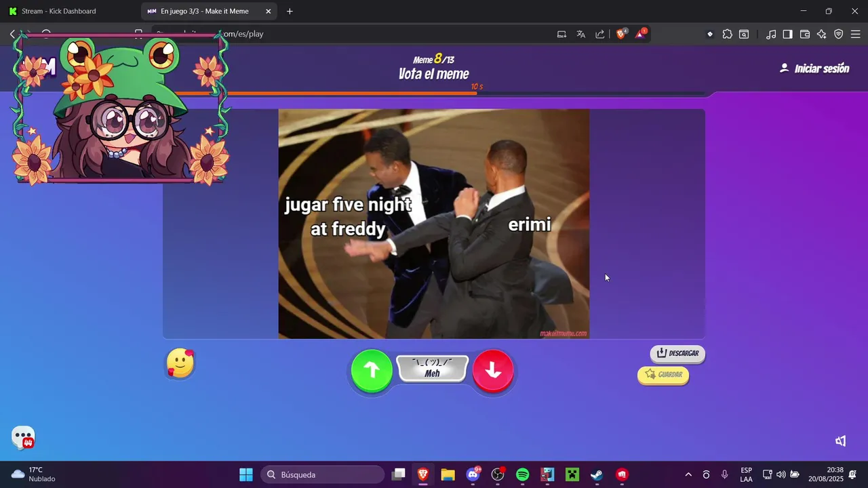Click the install app icon in address bar

(561, 34)
